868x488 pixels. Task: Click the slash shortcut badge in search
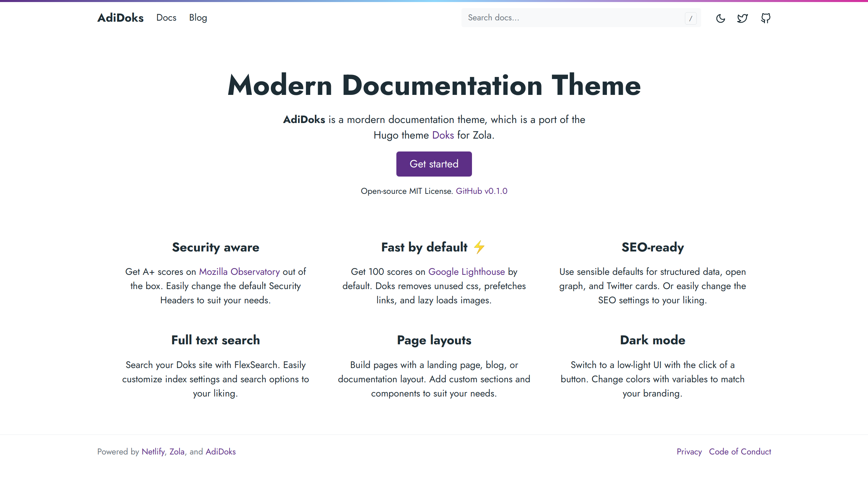[x=691, y=18]
